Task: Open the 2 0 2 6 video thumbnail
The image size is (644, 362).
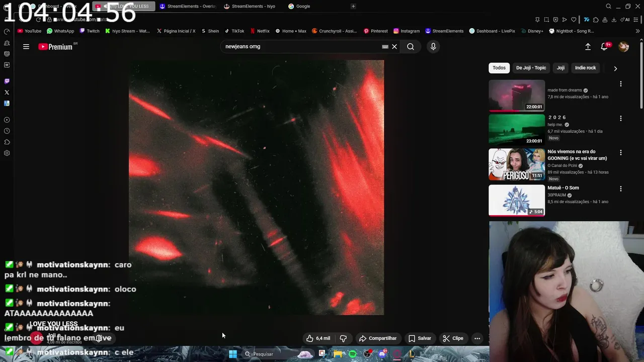Action: pos(517,130)
